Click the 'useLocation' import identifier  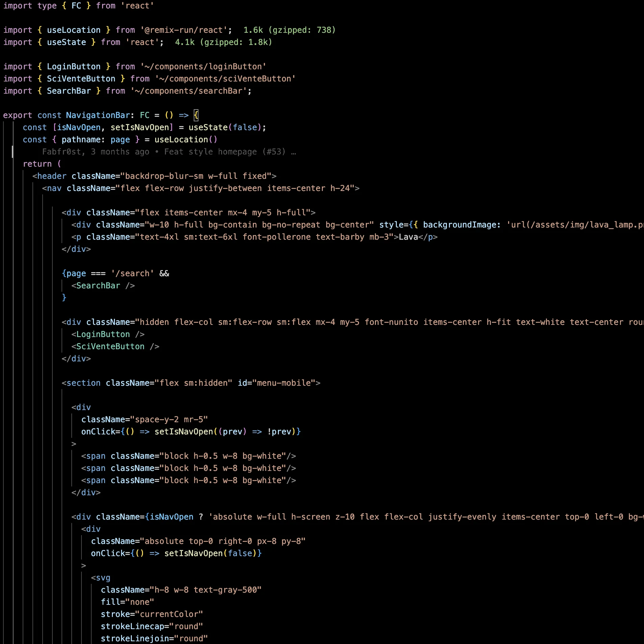pos(74,30)
